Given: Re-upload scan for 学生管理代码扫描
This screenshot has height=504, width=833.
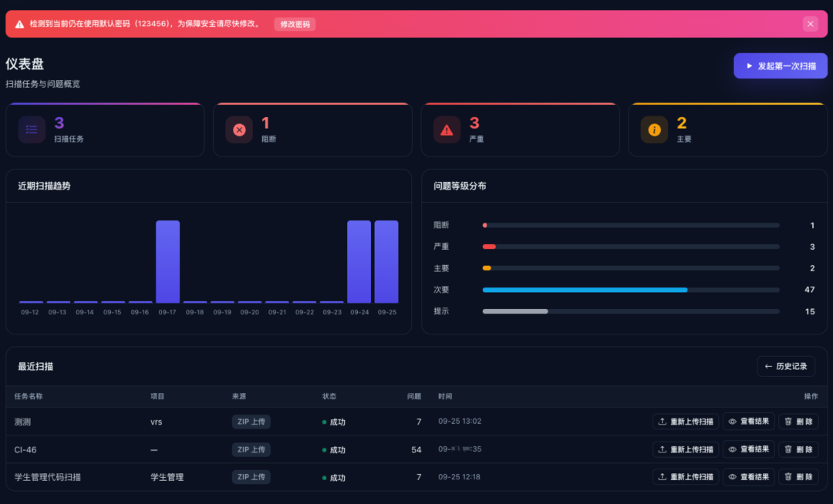Looking at the screenshot, I should pyautogui.click(x=686, y=477).
